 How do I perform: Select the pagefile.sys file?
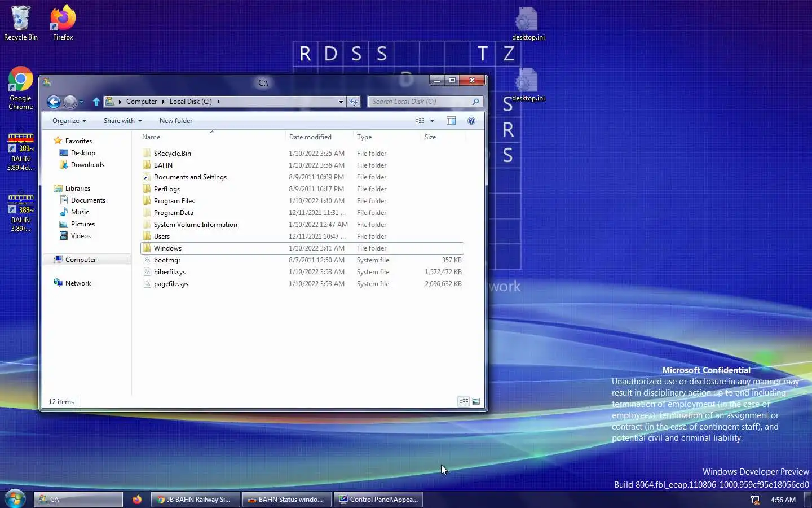tap(302, 284)
